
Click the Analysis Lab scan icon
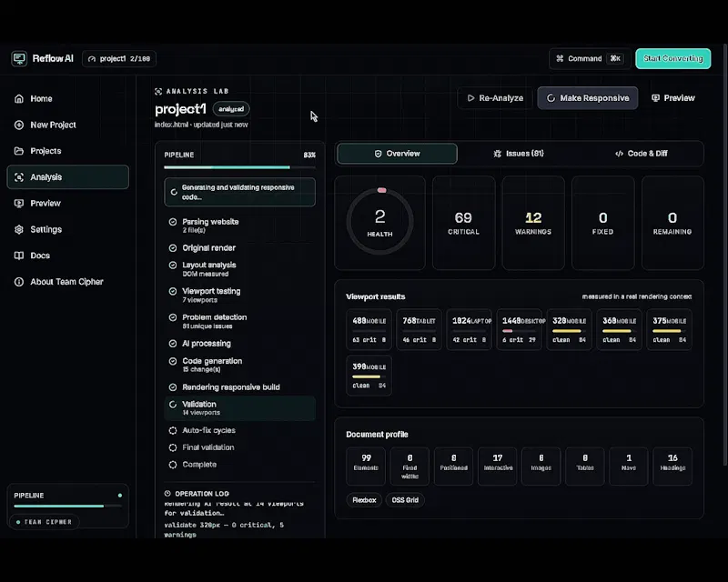coord(158,92)
